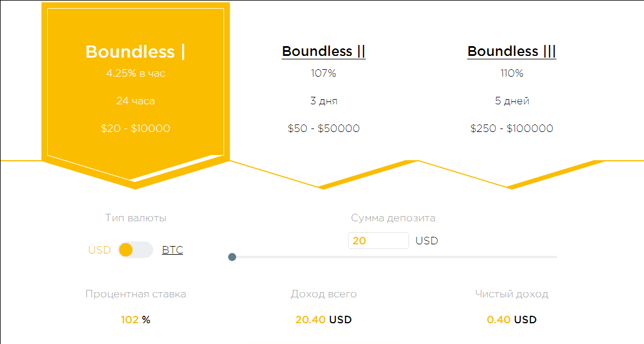
Task: Click the 24 часа term text
Action: pyautogui.click(x=135, y=101)
